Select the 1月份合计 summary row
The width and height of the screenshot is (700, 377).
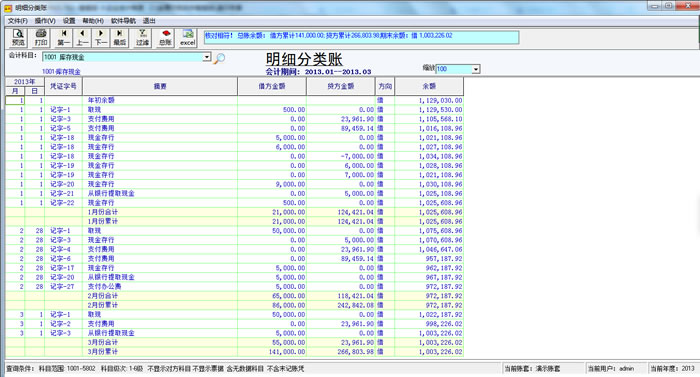(x=234, y=212)
